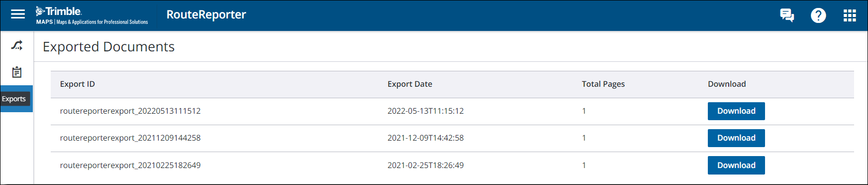The height and width of the screenshot is (185, 868).
Task: Select the routereporterexport_20210225182649 row text
Action: pos(130,165)
